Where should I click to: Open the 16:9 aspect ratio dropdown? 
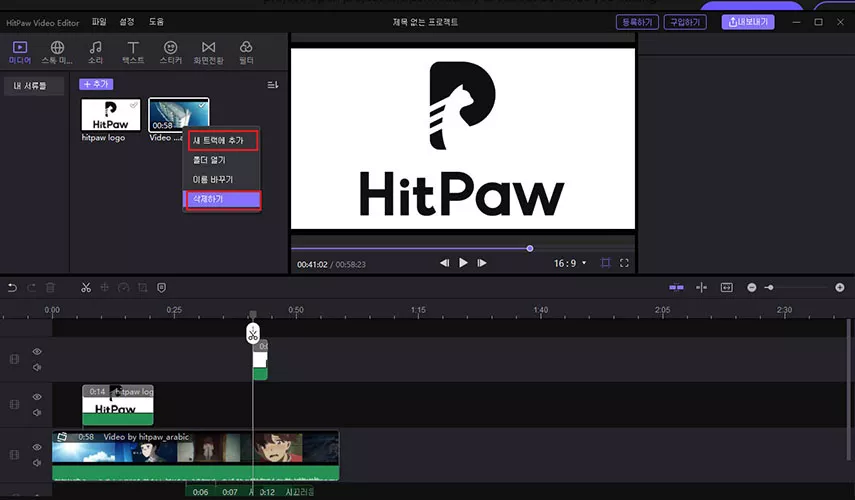pos(570,263)
